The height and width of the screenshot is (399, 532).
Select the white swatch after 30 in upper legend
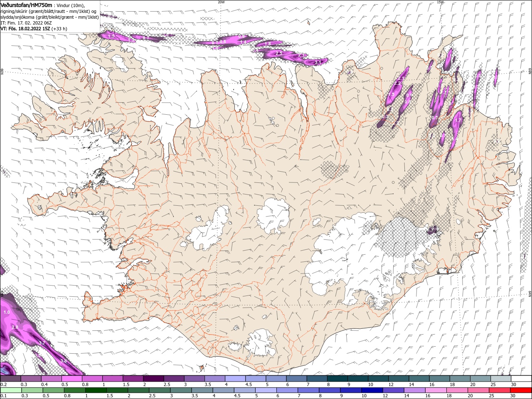522,379
